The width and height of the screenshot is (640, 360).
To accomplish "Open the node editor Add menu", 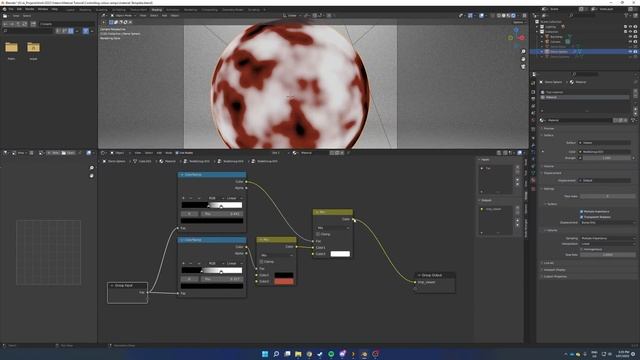I will coord(159,153).
